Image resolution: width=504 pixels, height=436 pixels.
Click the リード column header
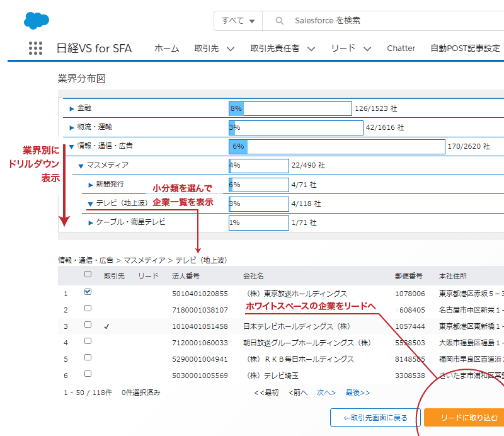(x=149, y=276)
